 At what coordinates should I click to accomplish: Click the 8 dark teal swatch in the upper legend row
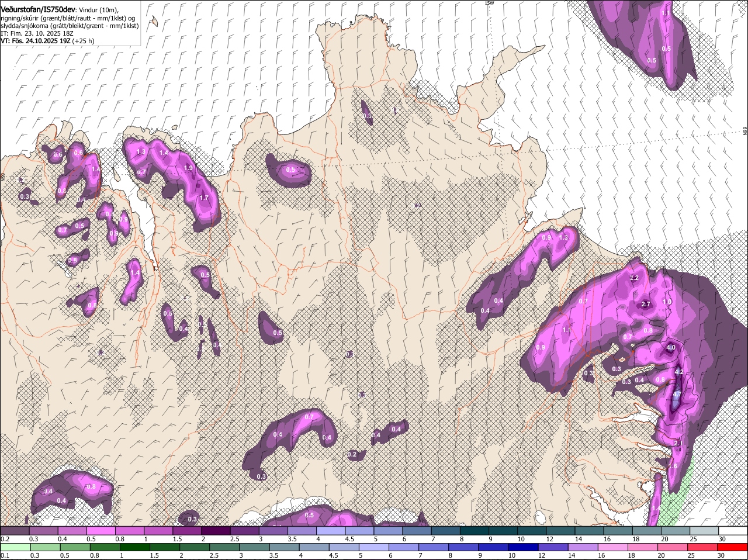point(475,531)
